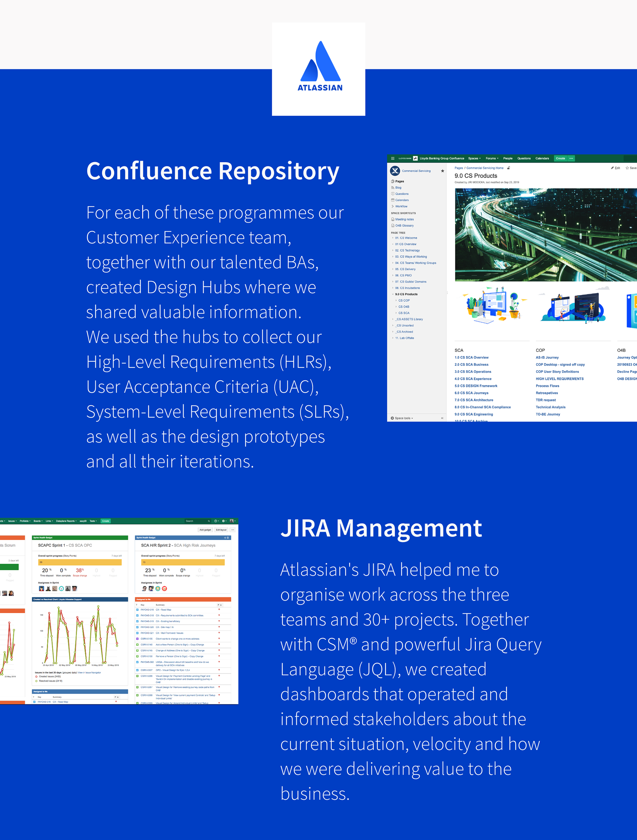637x840 pixels.
Task: Click type icon of CSRV-5140
Action: (137, 644)
